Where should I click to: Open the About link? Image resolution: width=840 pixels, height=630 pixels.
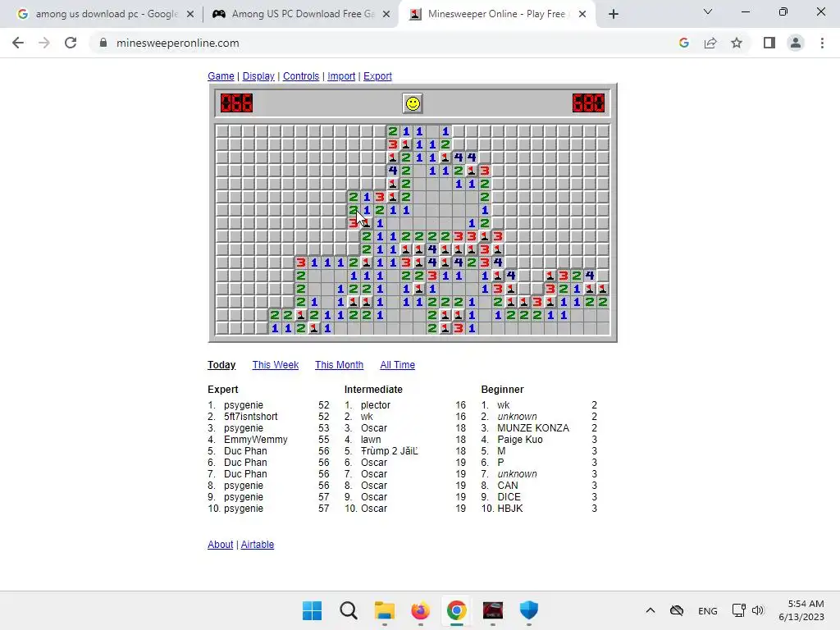tap(220, 545)
